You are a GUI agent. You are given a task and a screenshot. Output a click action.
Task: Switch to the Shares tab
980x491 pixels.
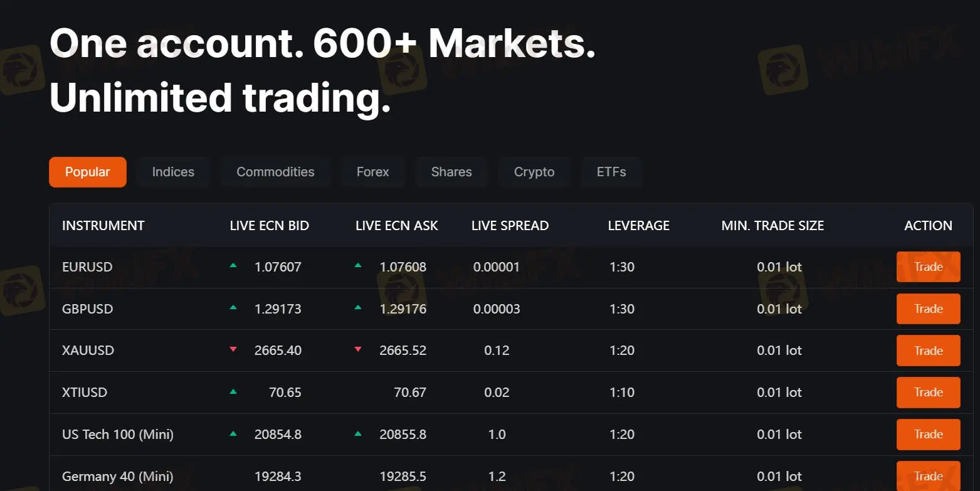[451, 172]
